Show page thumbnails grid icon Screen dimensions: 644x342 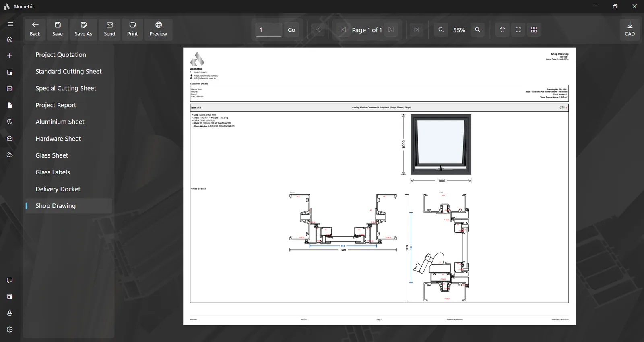534,30
